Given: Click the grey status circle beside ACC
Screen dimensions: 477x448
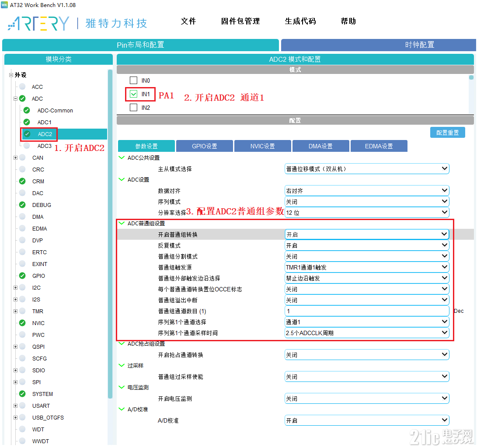Looking at the screenshot, I should pos(22,87).
